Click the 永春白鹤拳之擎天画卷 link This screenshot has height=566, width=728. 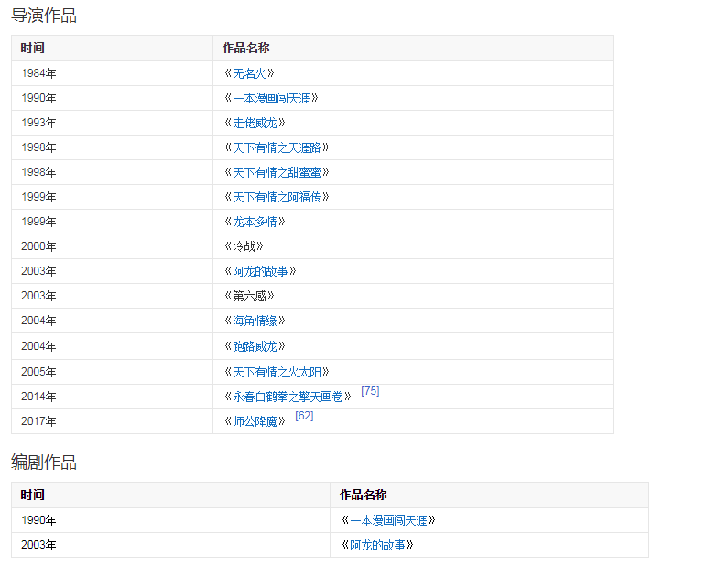(288, 397)
